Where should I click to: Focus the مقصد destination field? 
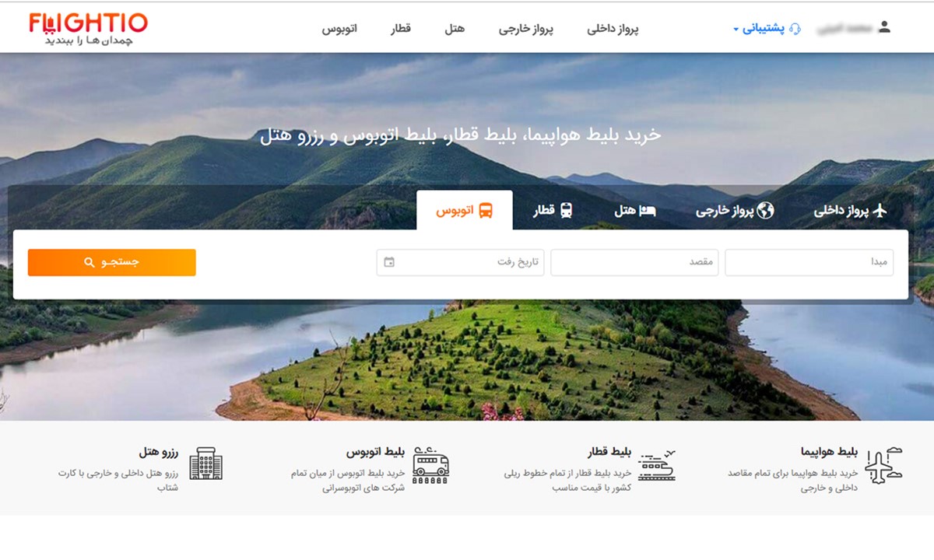634,262
